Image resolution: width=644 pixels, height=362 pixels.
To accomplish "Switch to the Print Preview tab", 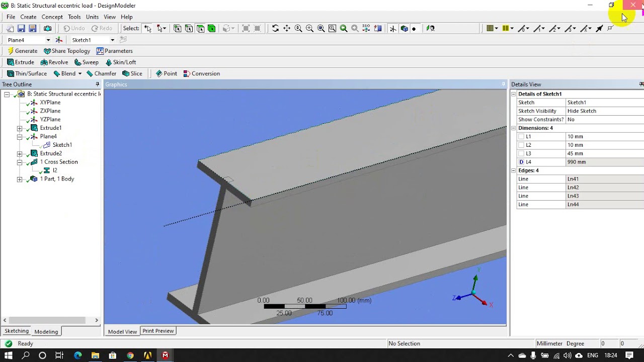I will 158,331.
